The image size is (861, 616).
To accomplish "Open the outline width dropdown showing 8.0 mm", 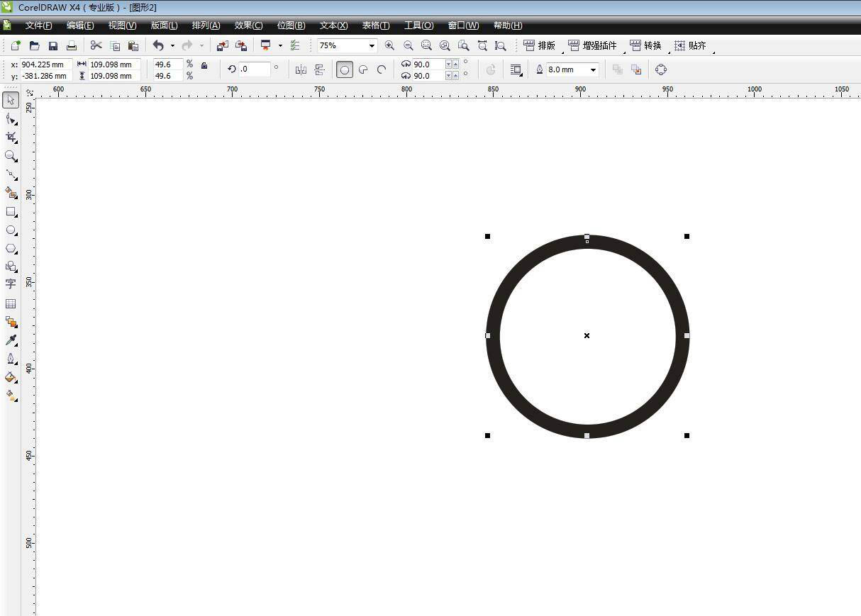I will click(x=592, y=69).
